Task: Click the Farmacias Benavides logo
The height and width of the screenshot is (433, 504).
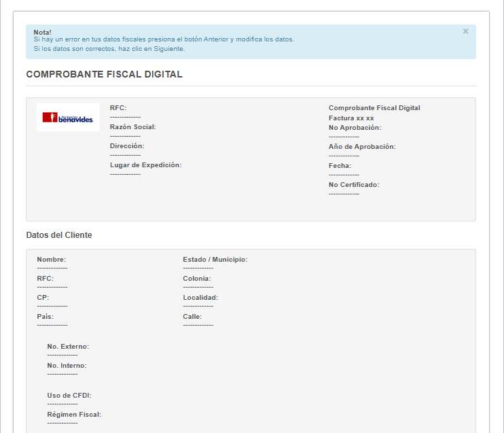Action: click(68, 117)
